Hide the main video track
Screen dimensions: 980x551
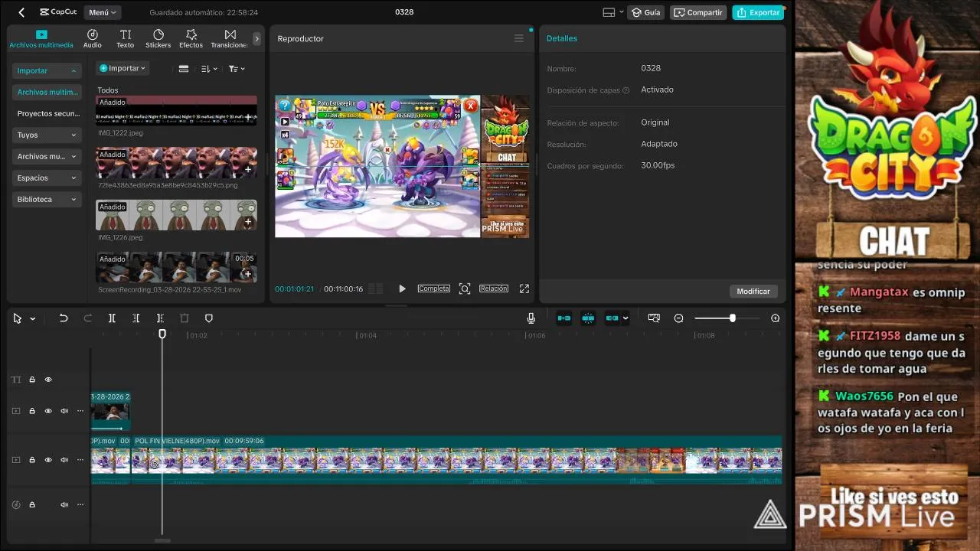pos(48,460)
